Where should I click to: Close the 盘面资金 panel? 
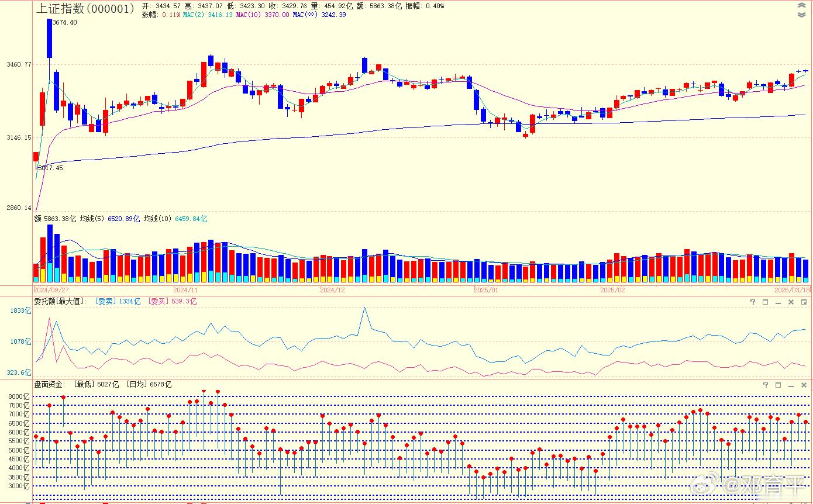pyautogui.click(x=804, y=385)
